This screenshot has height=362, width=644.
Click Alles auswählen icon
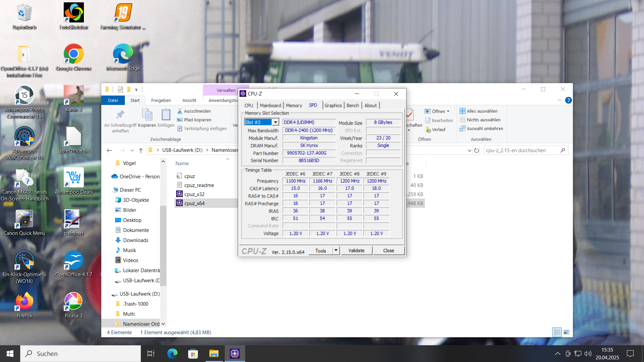[x=462, y=111]
